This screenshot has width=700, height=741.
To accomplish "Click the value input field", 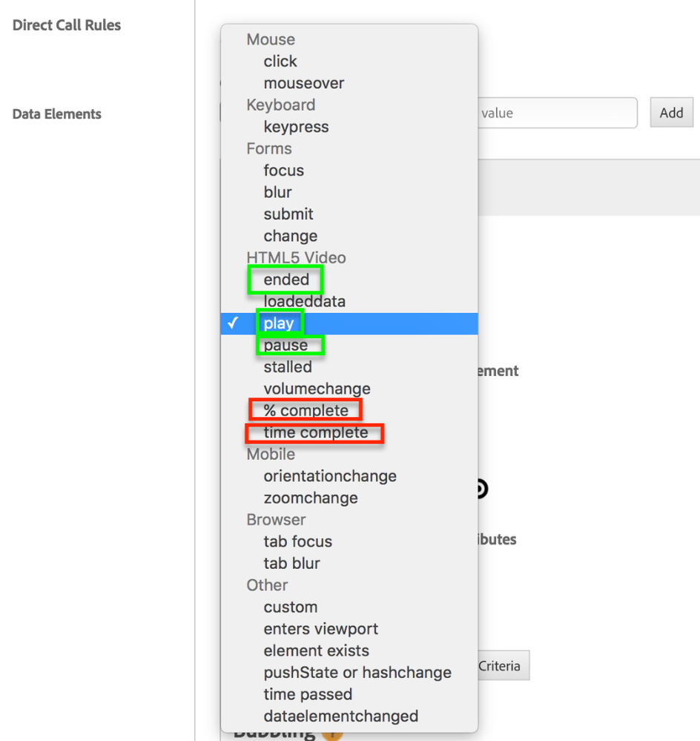I will point(556,113).
